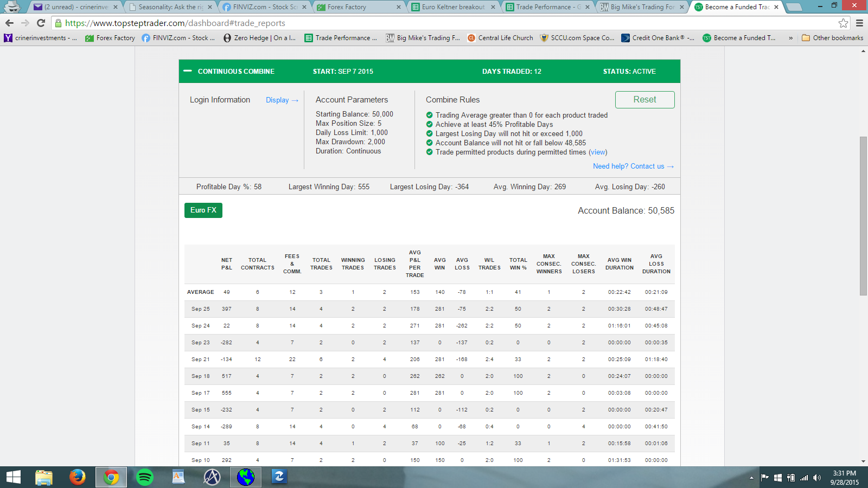
Task: Click the green check beside Account Balance rule
Action: 430,143
